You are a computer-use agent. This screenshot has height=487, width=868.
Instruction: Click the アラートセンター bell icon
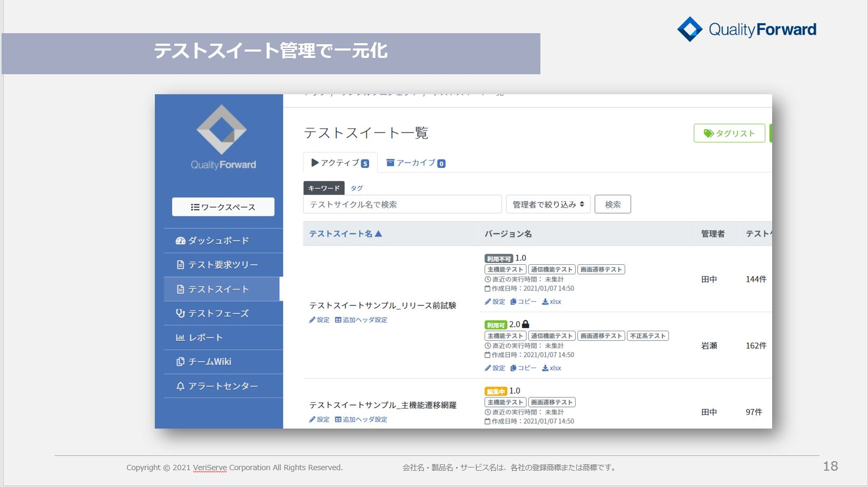[x=180, y=386]
